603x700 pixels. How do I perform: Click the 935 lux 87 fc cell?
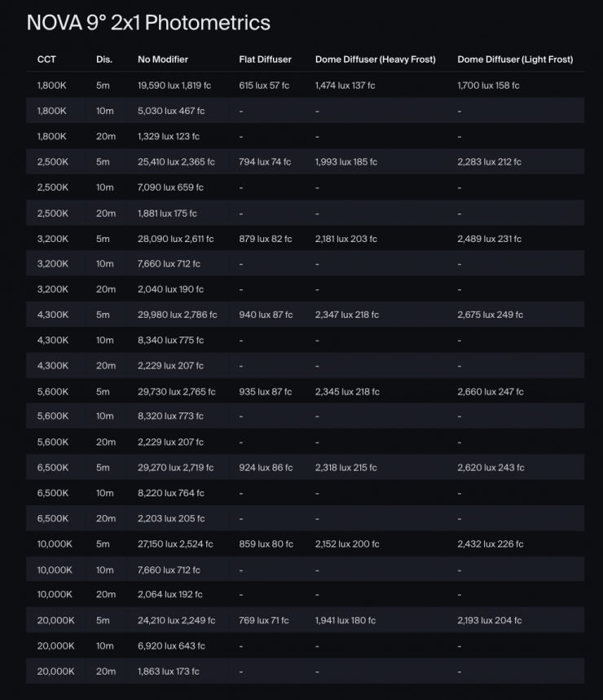[265, 391]
